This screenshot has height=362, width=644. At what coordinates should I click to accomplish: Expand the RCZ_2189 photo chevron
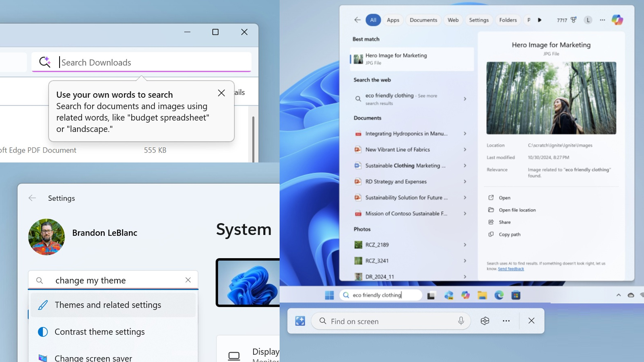465,245
